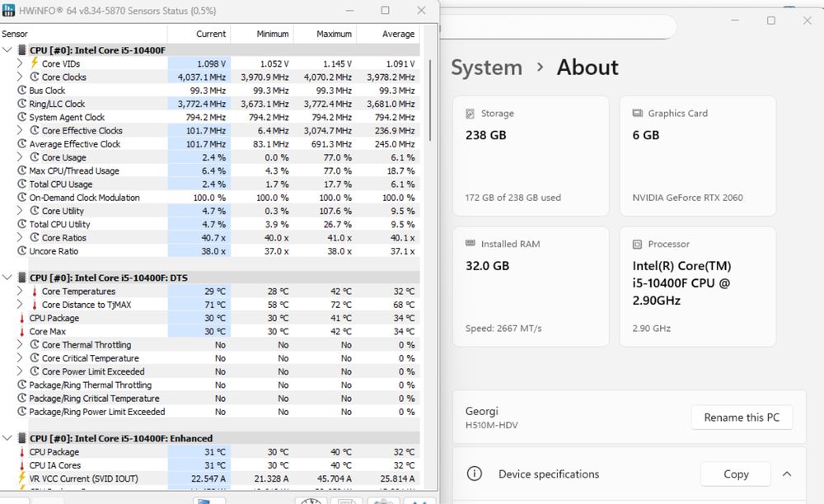Click the Settings search box at top

pos(558,26)
